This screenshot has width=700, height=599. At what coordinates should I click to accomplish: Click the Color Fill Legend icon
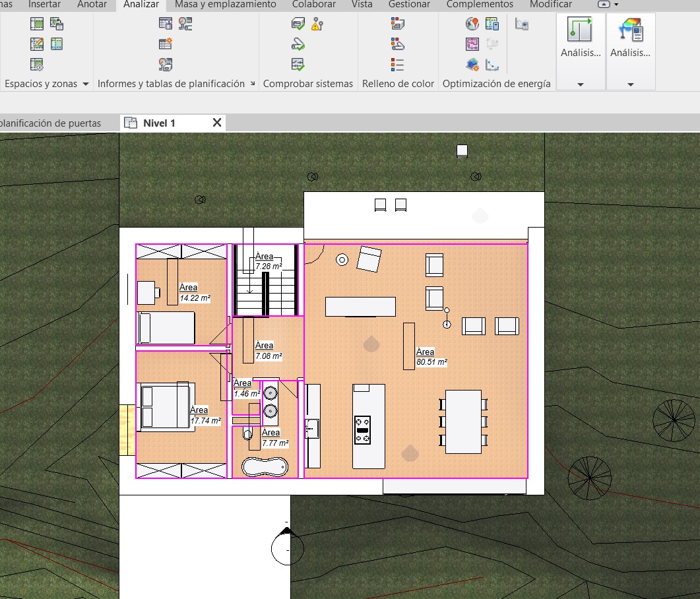point(397,64)
